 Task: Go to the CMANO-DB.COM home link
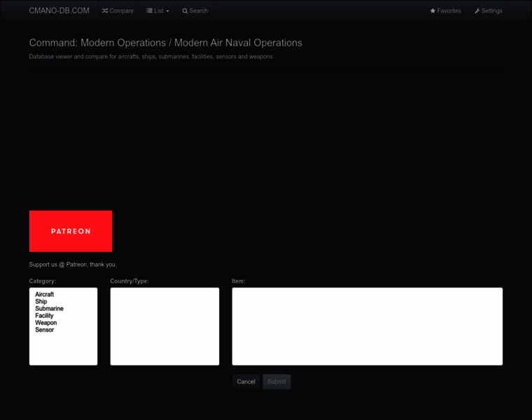(x=59, y=10)
